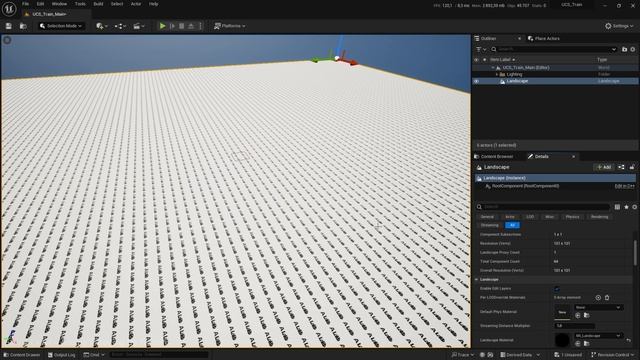Open the Actor menu
This screenshot has width=640, height=360.
coord(136,4)
